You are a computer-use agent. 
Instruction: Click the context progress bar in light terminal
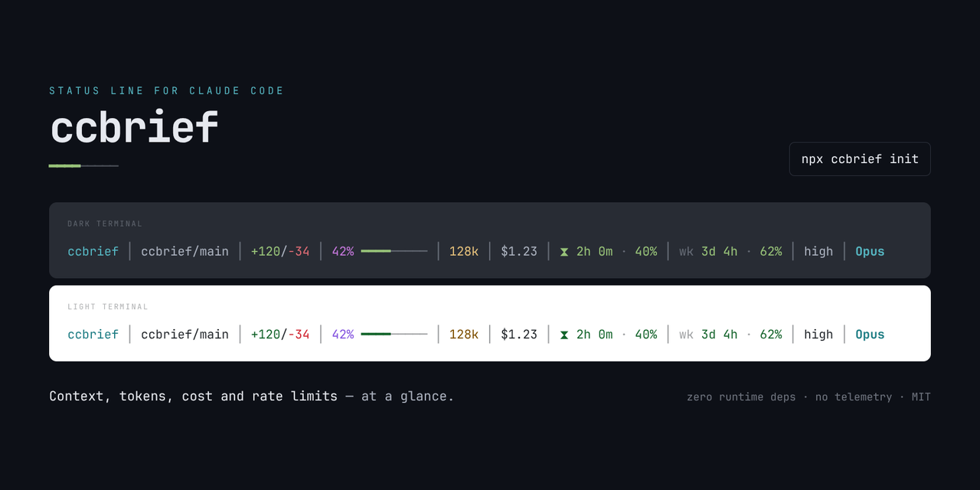coord(394,335)
